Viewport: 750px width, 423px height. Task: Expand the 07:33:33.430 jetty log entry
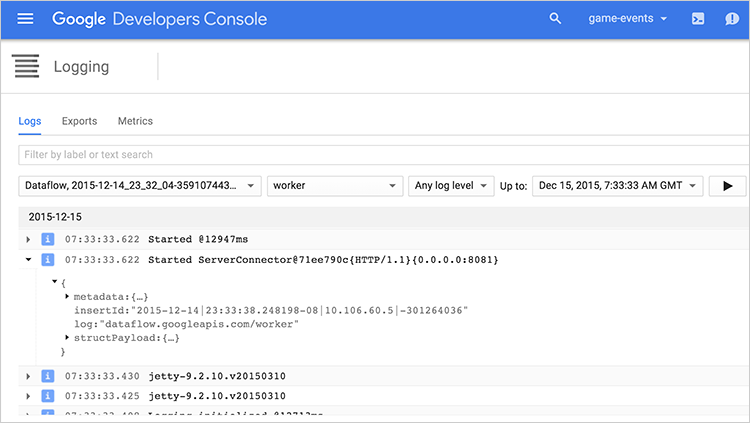28,377
